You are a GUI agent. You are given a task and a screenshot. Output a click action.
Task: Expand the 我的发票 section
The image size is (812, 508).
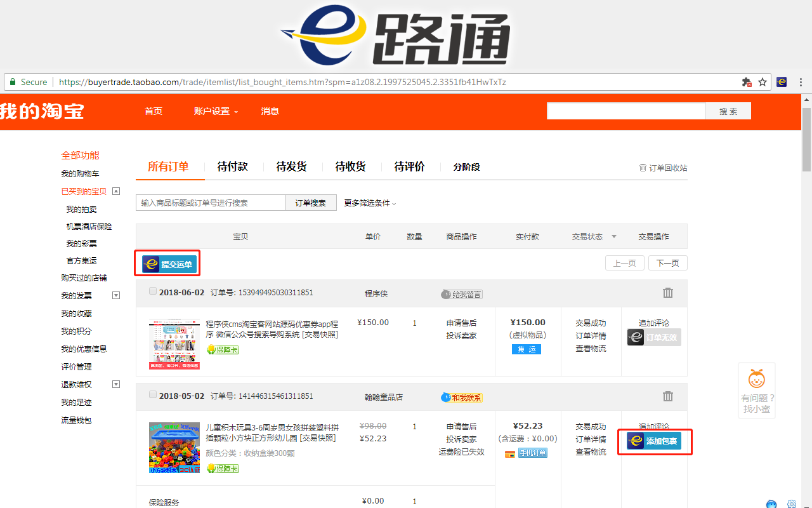click(x=116, y=295)
